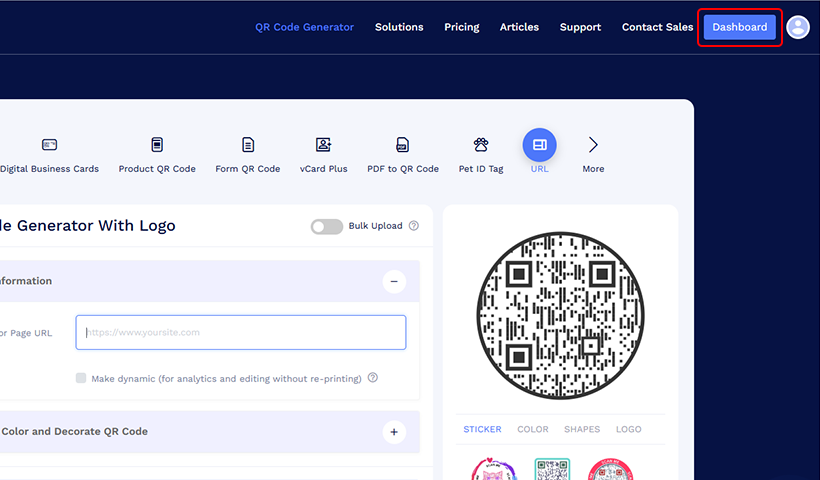Open the Solutions menu
Viewport: 820px width, 480px height.
[x=399, y=27]
